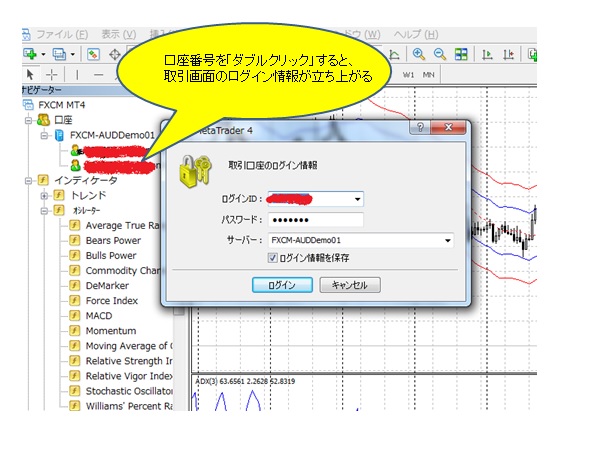Switch to line chart display icon

tap(394, 55)
